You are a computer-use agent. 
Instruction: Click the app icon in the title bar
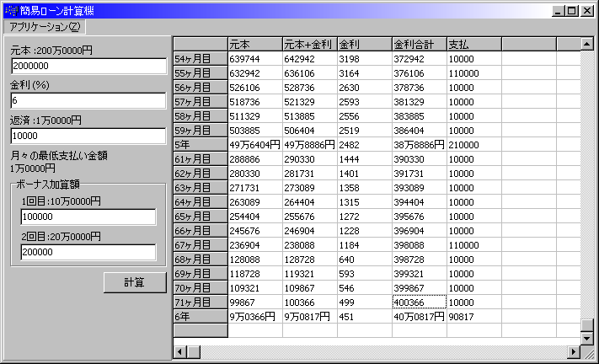[11, 11]
